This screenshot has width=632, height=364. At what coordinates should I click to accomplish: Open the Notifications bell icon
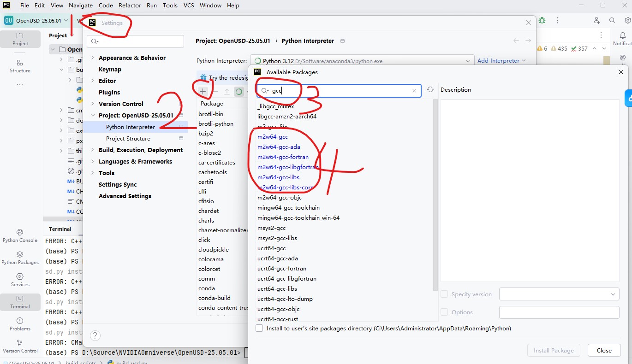[622, 35]
